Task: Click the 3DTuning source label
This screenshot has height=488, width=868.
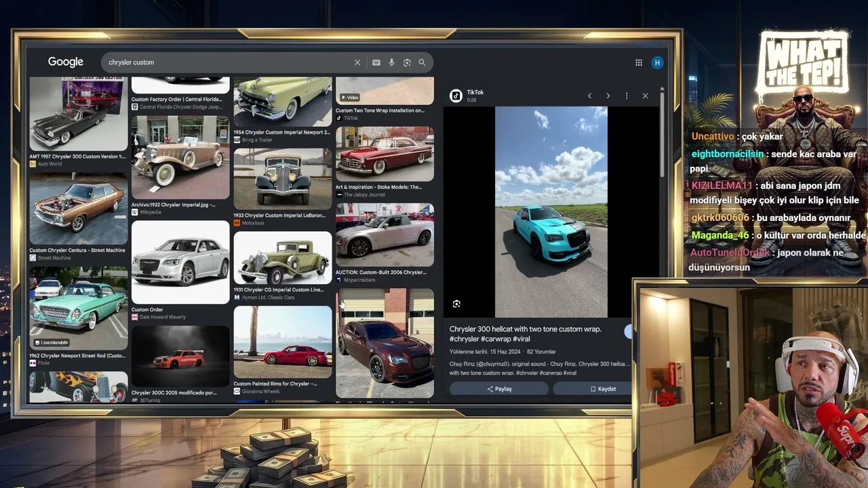Action: click(x=151, y=401)
